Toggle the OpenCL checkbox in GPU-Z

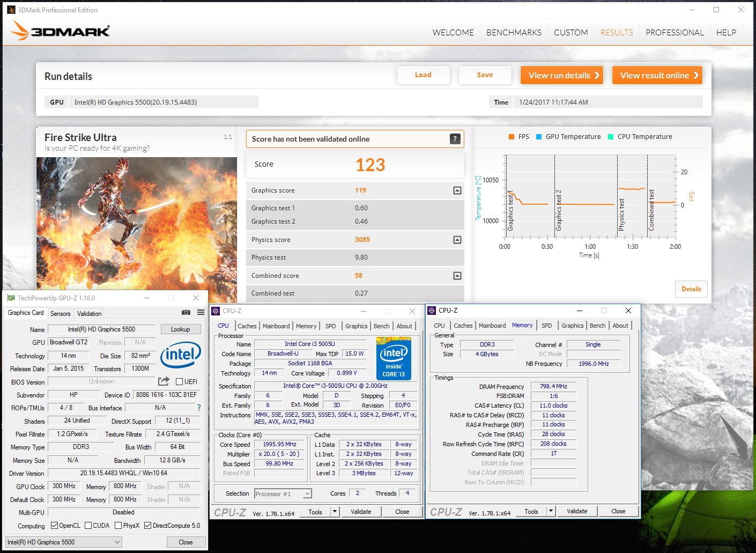[54, 526]
